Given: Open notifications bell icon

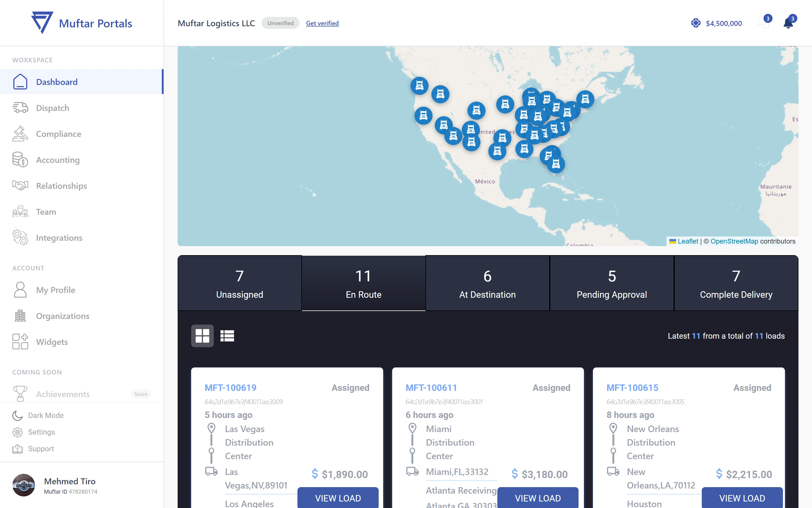Looking at the screenshot, I should [x=789, y=23].
